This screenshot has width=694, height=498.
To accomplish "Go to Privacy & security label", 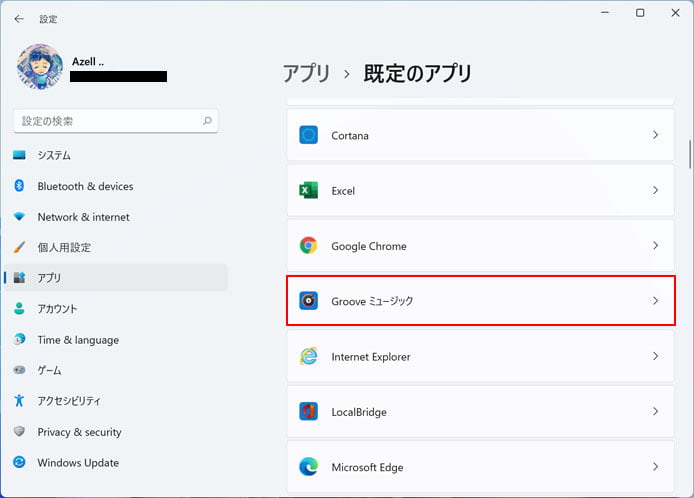I will coord(80,432).
